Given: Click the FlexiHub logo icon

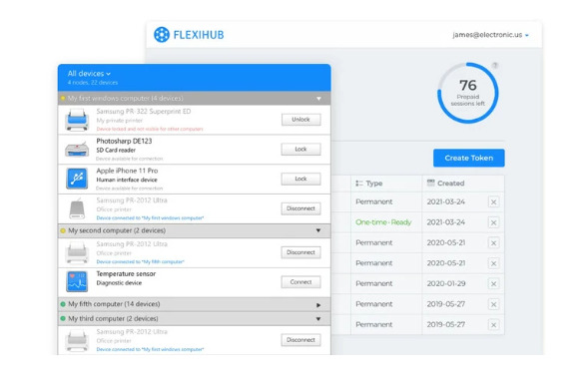Looking at the screenshot, I should [162, 35].
